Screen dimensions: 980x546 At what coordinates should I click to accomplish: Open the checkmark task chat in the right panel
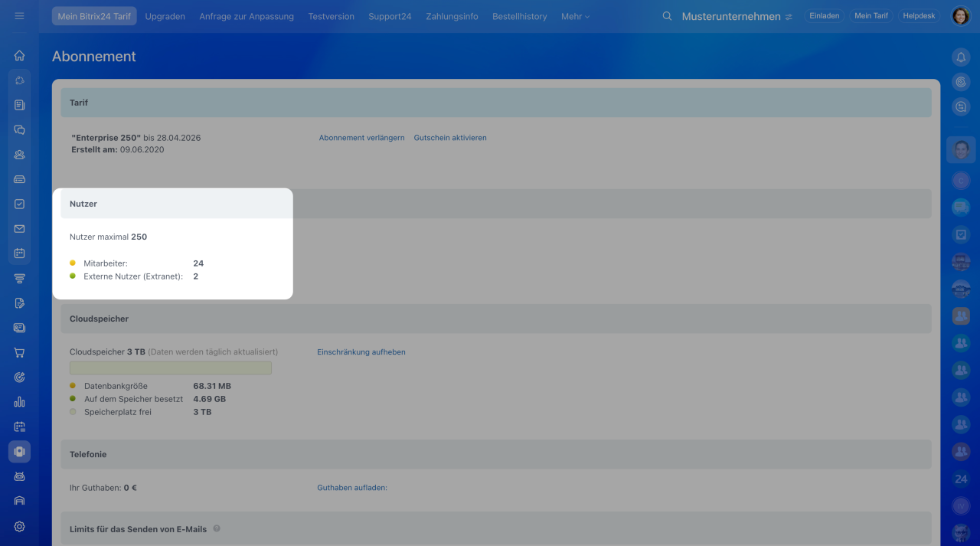coord(961,234)
